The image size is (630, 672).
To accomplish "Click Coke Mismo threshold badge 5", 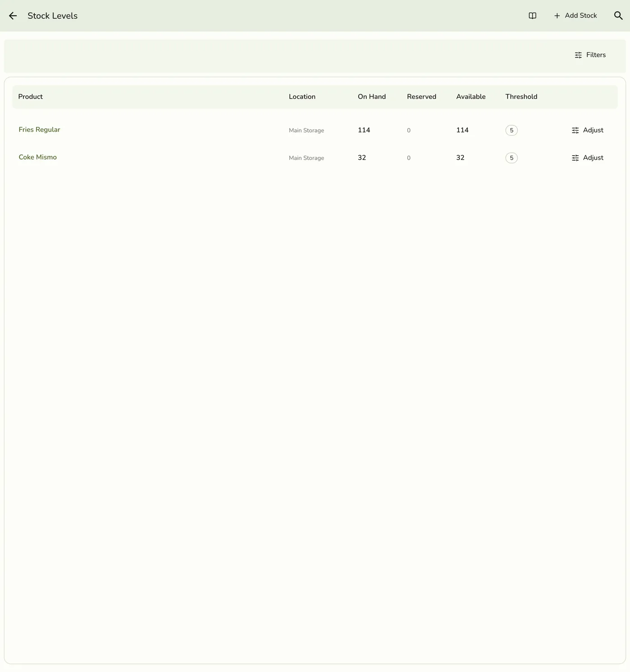I will [x=512, y=158].
